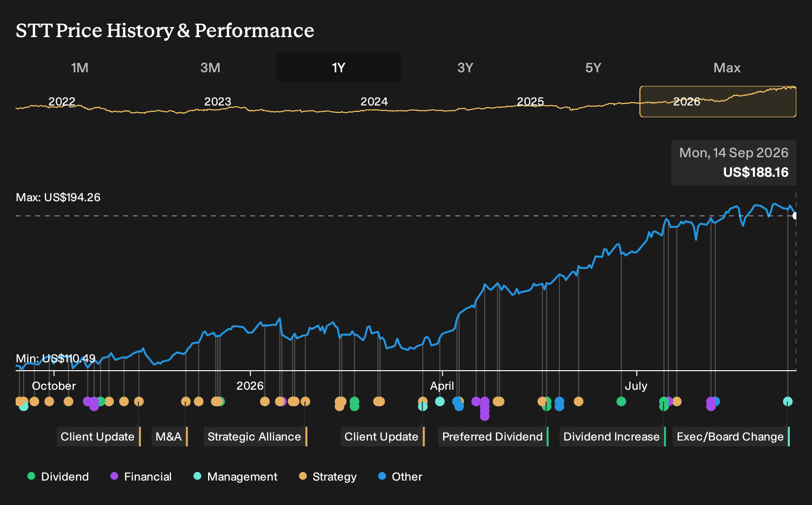Click the Max: US$194.26 label
The width and height of the screenshot is (812, 505).
tap(58, 197)
